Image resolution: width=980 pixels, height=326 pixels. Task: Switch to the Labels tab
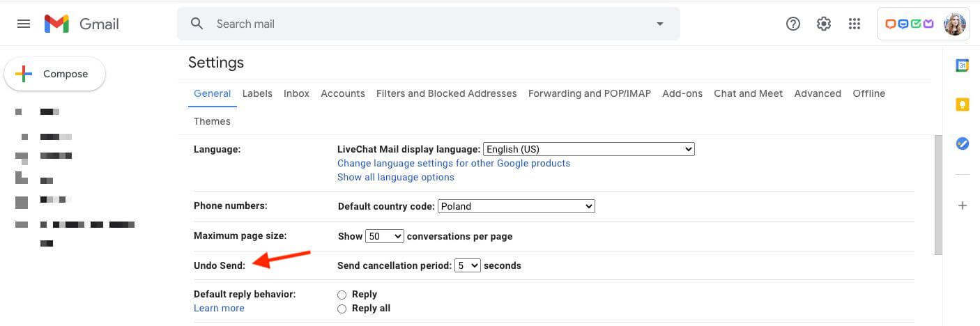tap(257, 93)
